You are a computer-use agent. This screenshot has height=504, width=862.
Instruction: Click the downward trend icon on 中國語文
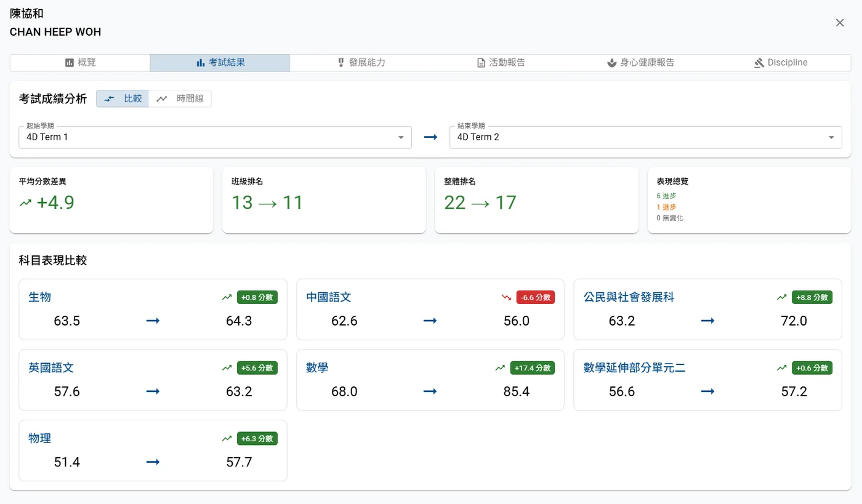pos(506,297)
